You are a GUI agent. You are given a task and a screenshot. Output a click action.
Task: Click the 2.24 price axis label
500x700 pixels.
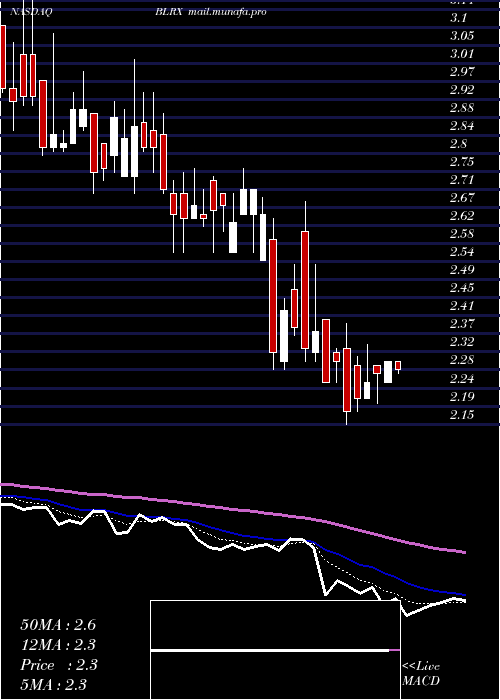point(462,379)
